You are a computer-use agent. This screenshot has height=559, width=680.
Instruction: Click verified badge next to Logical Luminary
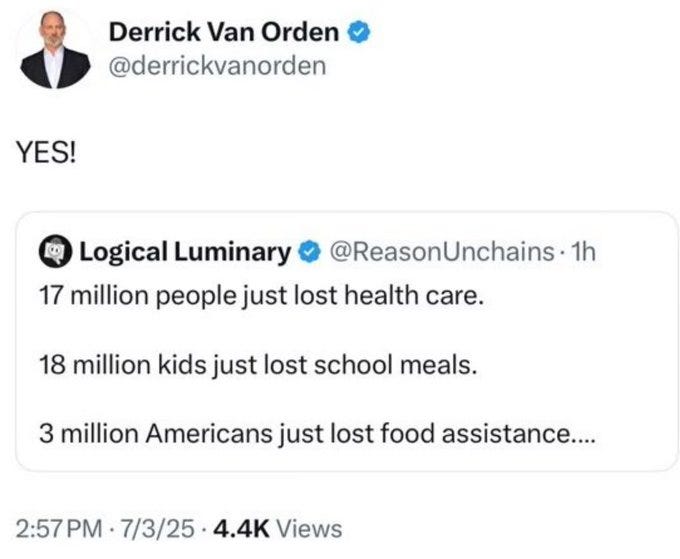(308, 253)
